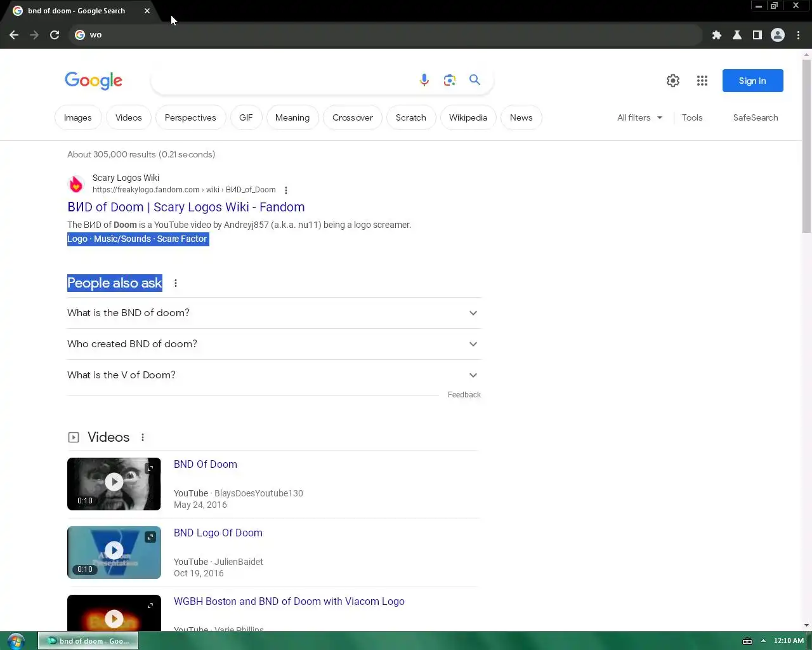Click the blue search magnifier icon
The width and height of the screenshot is (812, 650).
[475, 80]
